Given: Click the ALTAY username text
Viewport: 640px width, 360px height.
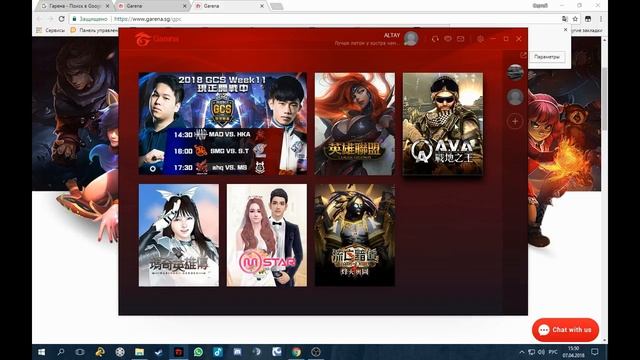Looking at the screenshot, I should click(x=392, y=36).
